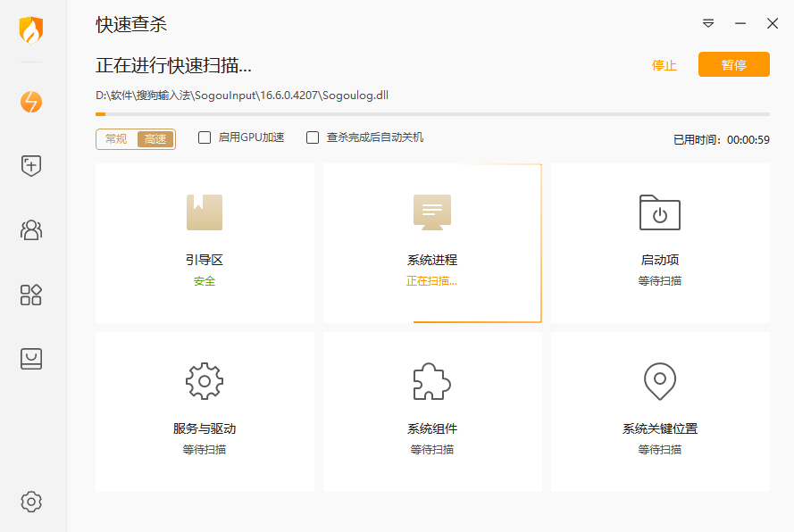794x532 pixels.
Task: Click the system process monitor icon
Action: pos(432,212)
